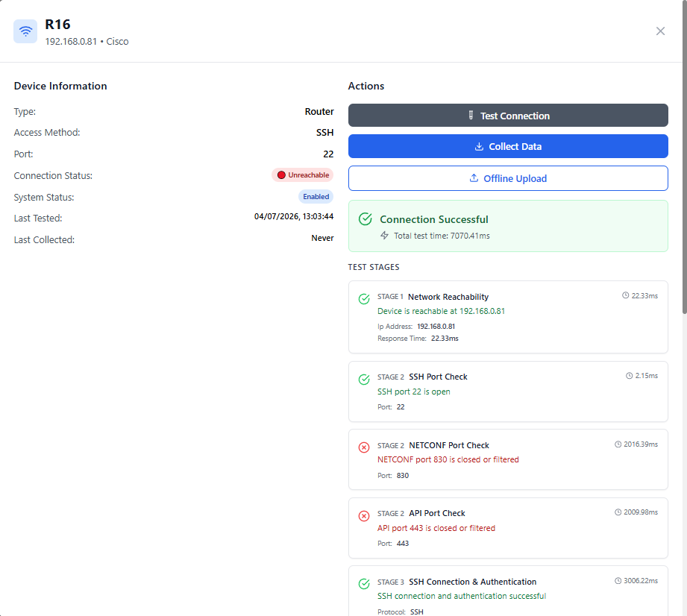Image resolution: width=687 pixels, height=616 pixels.
Task: Click API port 443 is closed or filtered
Action: click(436, 528)
